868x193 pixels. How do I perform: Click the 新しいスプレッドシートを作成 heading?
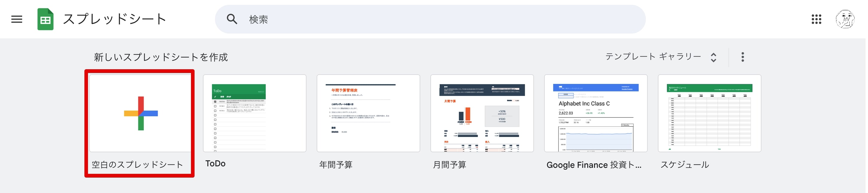[161, 57]
